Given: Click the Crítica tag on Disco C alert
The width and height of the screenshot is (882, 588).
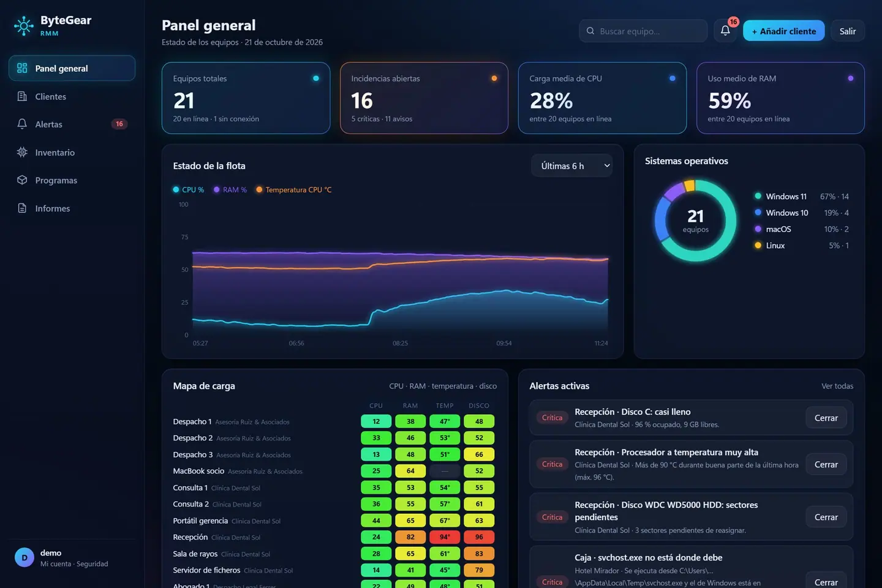Looking at the screenshot, I should click(x=552, y=418).
